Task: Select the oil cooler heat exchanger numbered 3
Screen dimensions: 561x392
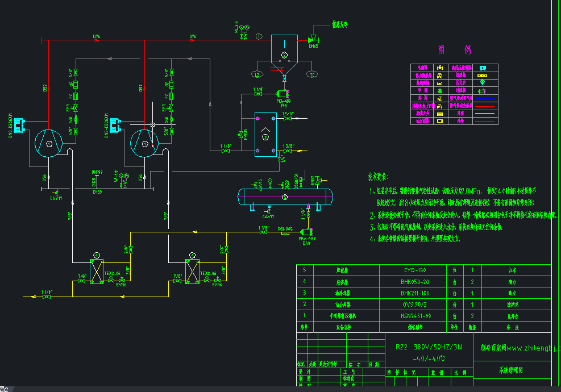Action: pos(265,135)
